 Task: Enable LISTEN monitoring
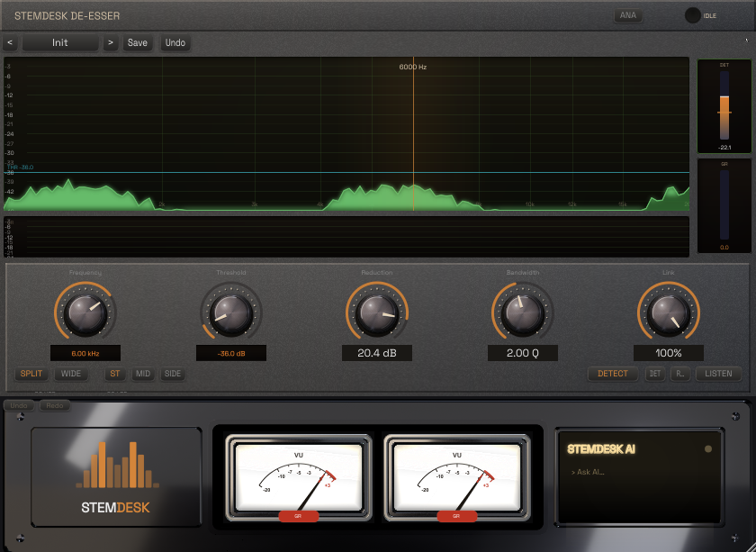(718, 374)
